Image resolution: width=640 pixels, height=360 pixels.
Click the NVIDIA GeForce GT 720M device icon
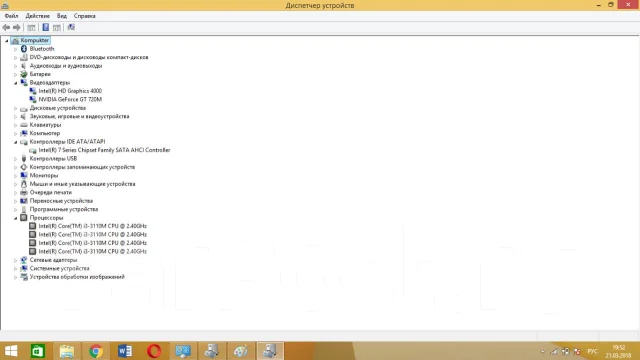(x=33, y=100)
